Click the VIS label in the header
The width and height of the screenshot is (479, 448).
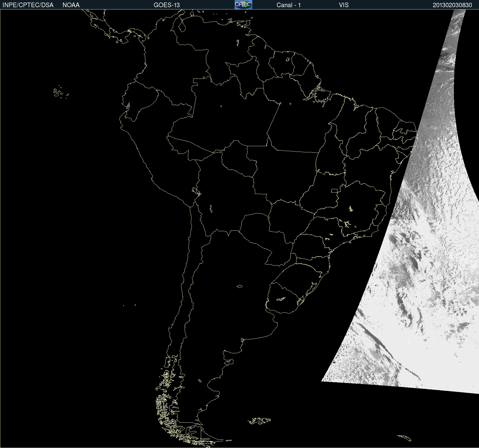coord(343,5)
